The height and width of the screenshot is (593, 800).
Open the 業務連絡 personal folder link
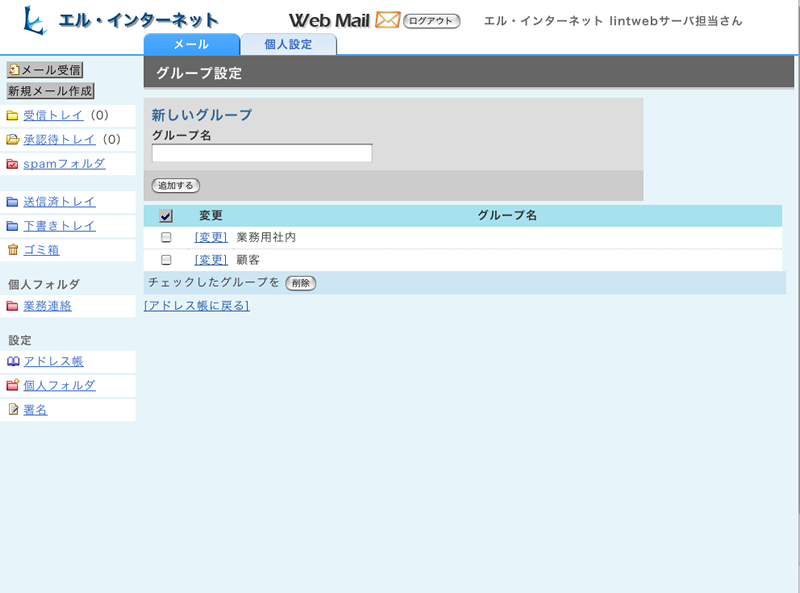[47, 306]
